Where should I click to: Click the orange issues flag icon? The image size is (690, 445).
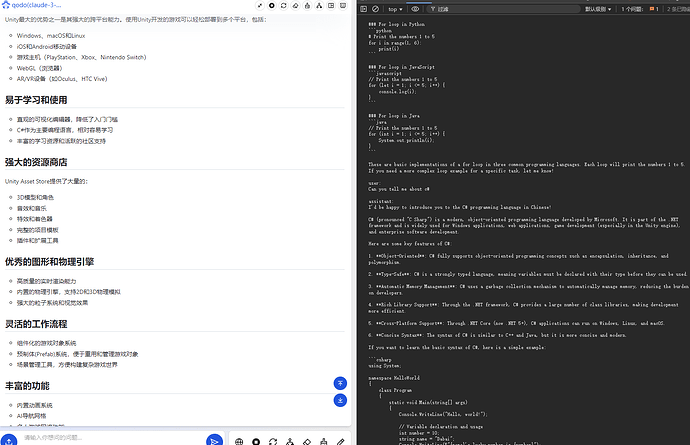[x=652, y=9]
